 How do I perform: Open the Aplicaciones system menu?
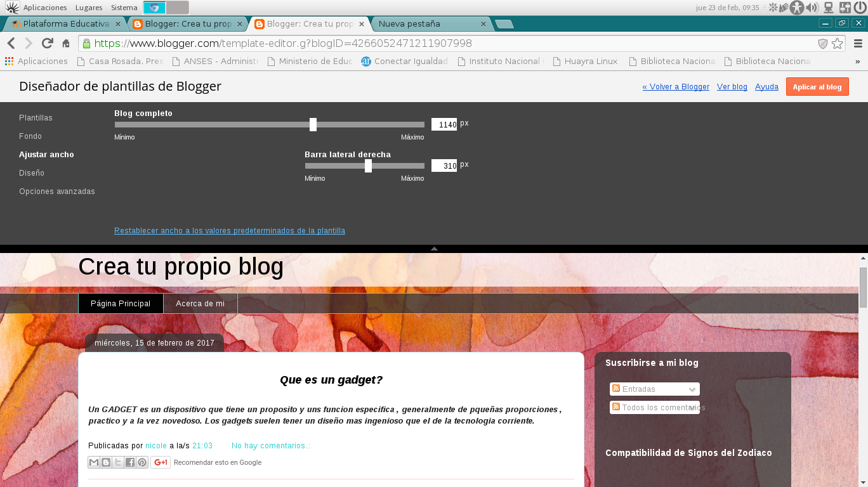(x=45, y=8)
